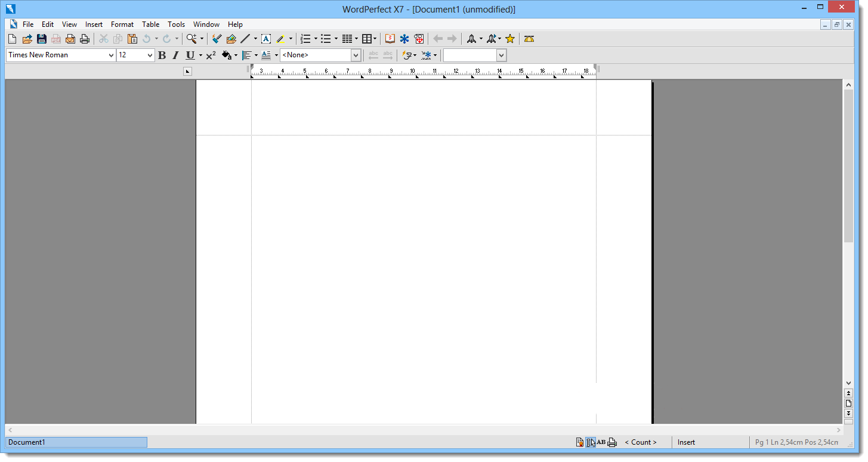
Task: Click the < Count > status bar button
Action: [x=641, y=442]
